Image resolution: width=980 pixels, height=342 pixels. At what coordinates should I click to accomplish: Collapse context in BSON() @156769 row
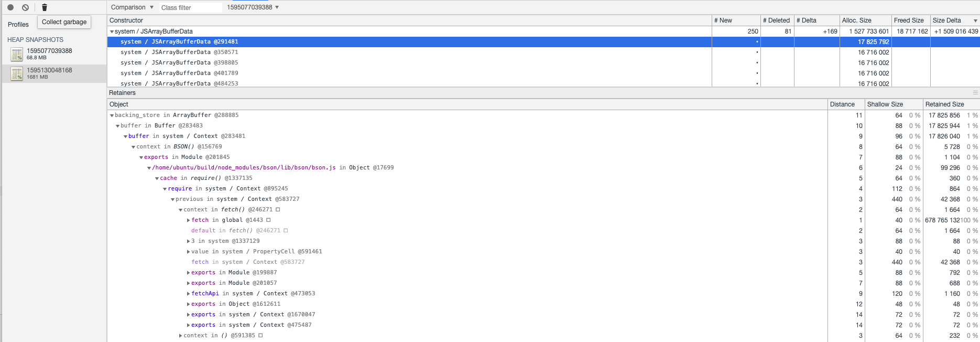pos(133,147)
